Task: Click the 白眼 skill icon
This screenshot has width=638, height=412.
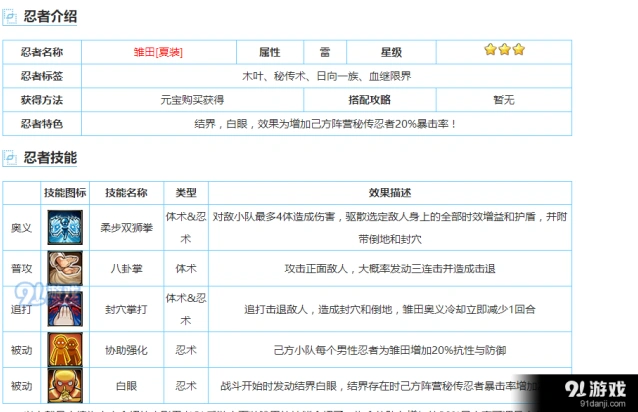Action: [x=65, y=386]
